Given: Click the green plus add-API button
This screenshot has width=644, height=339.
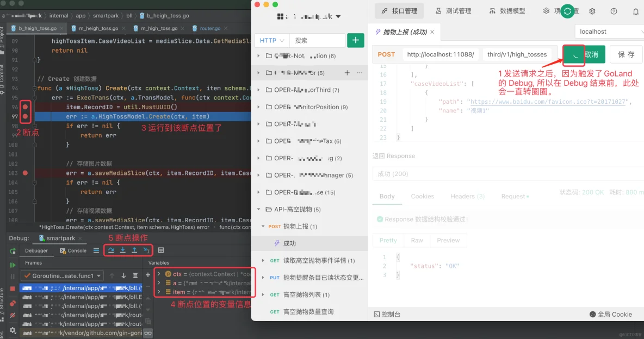Looking at the screenshot, I should pyautogui.click(x=356, y=40).
